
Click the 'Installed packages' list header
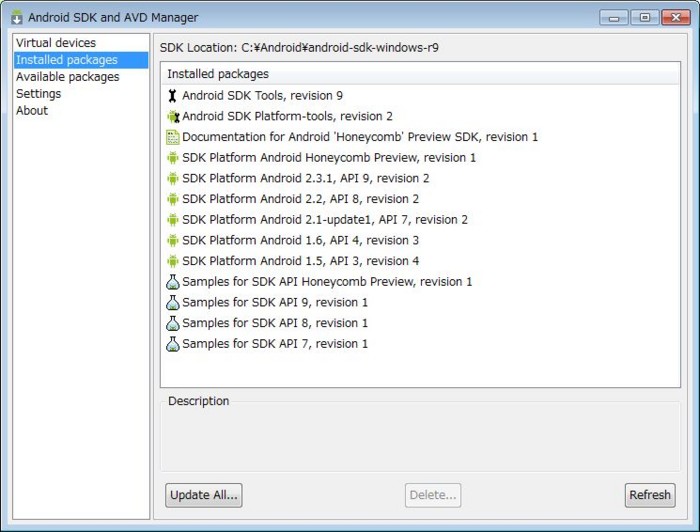[420, 74]
